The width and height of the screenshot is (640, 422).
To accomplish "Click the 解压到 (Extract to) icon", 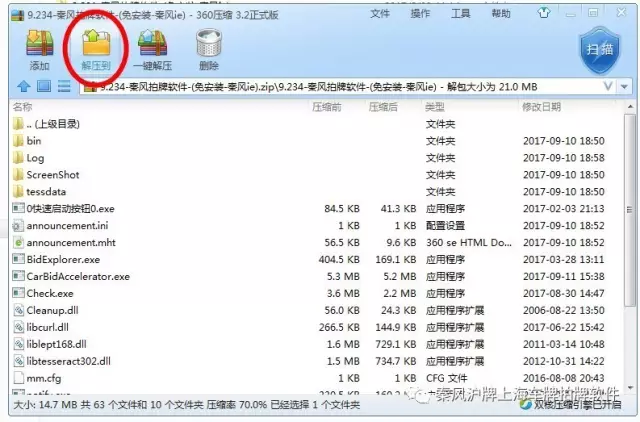I will coord(96,42).
